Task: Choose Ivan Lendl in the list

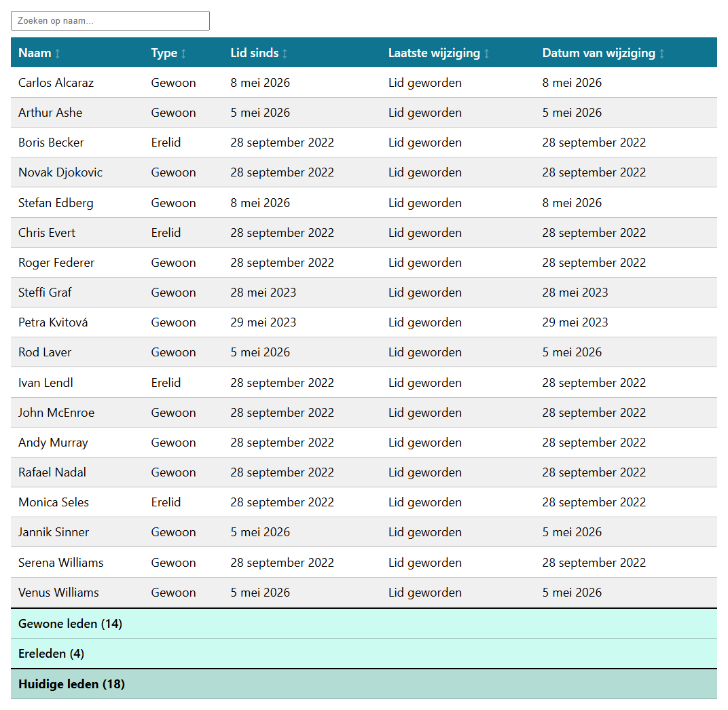Action: [45, 383]
